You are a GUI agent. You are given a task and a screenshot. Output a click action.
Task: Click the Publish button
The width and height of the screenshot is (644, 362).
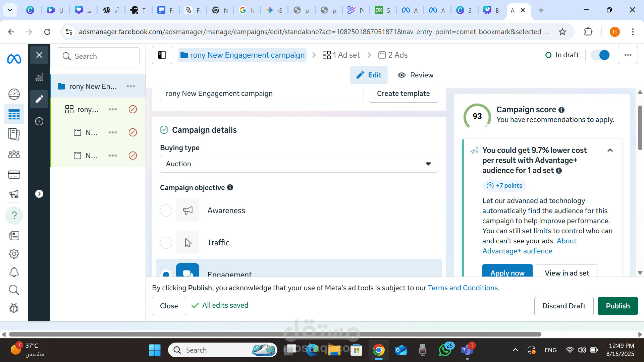point(618,306)
